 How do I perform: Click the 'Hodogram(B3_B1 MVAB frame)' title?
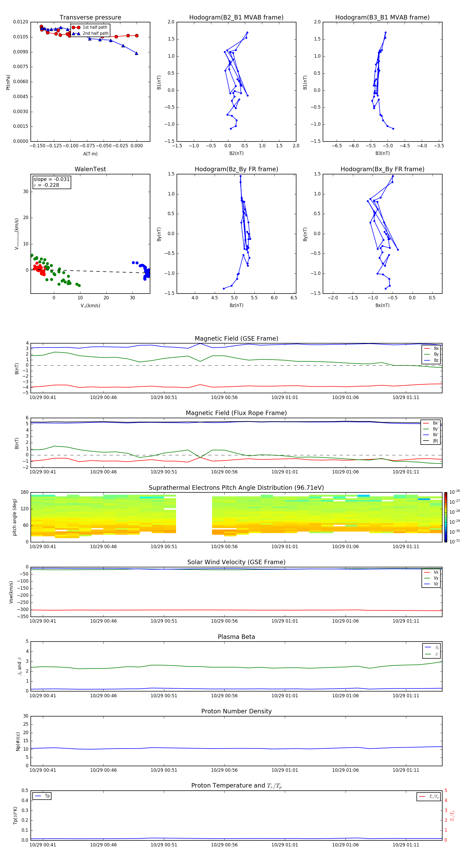382,18
